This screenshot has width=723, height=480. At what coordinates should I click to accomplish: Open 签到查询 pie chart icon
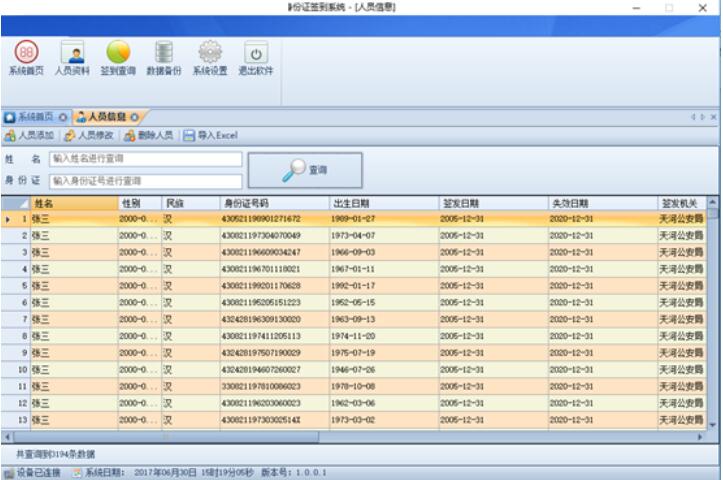(x=118, y=58)
